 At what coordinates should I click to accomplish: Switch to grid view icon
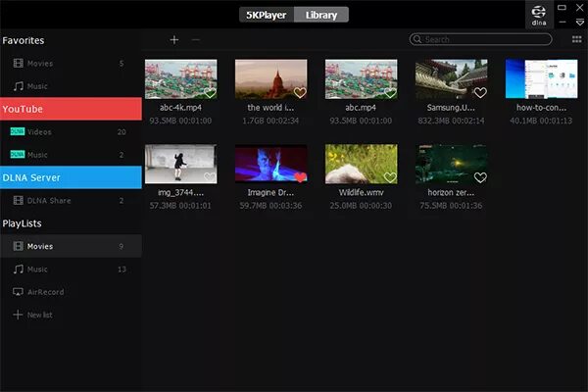tap(577, 39)
